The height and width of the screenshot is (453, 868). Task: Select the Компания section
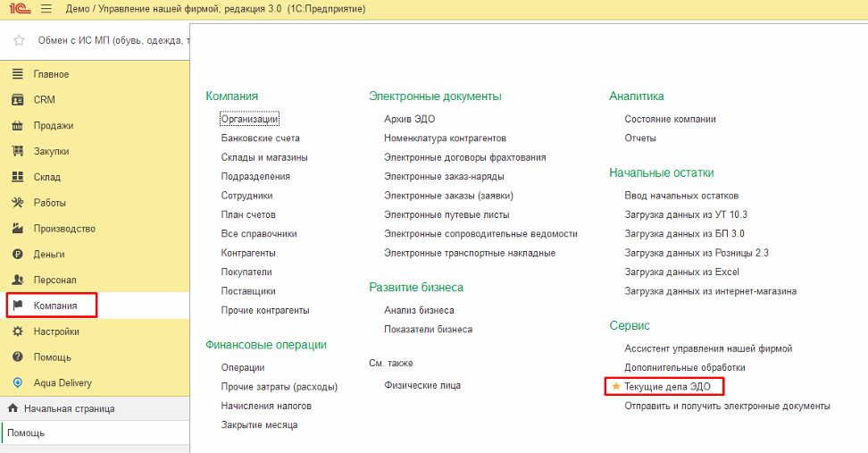pyautogui.click(x=95, y=306)
